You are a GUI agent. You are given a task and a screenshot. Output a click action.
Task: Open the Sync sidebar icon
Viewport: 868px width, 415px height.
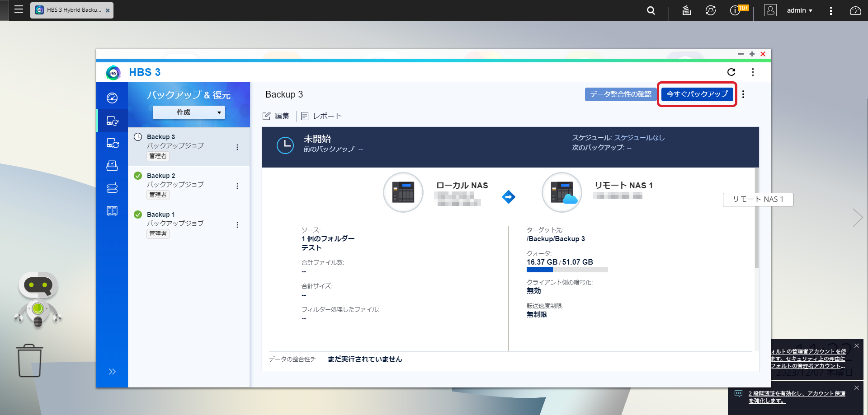112,143
